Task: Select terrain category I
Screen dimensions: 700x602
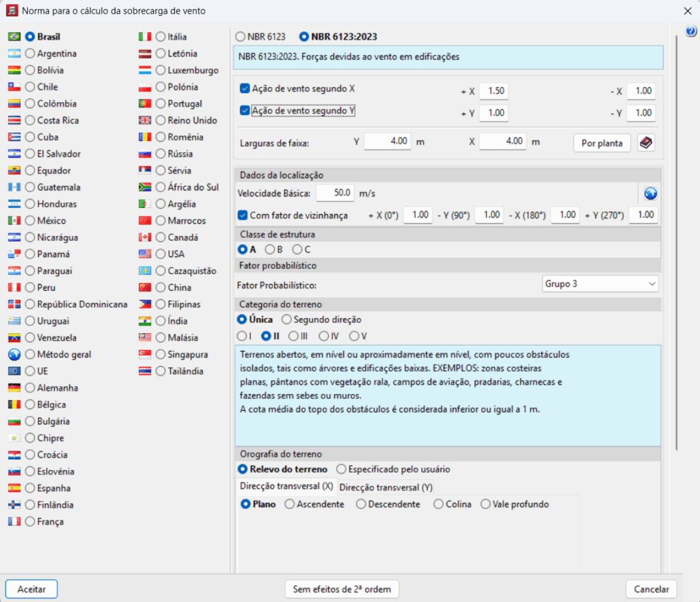Action: click(241, 336)
